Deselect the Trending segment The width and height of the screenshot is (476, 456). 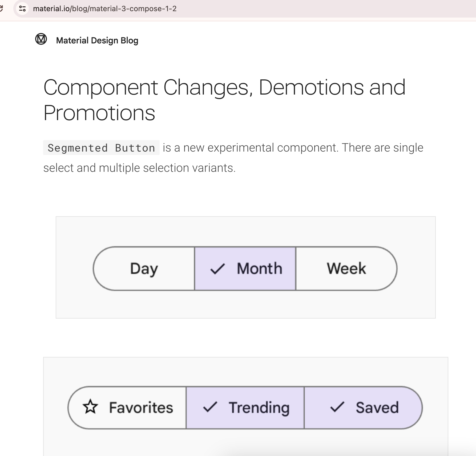click(245, 408)
